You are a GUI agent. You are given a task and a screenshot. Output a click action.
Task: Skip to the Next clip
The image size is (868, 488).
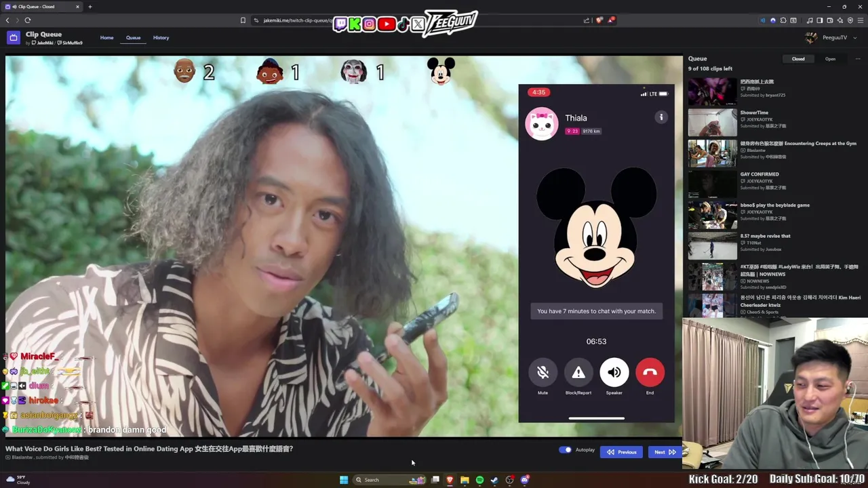[664, 452]
